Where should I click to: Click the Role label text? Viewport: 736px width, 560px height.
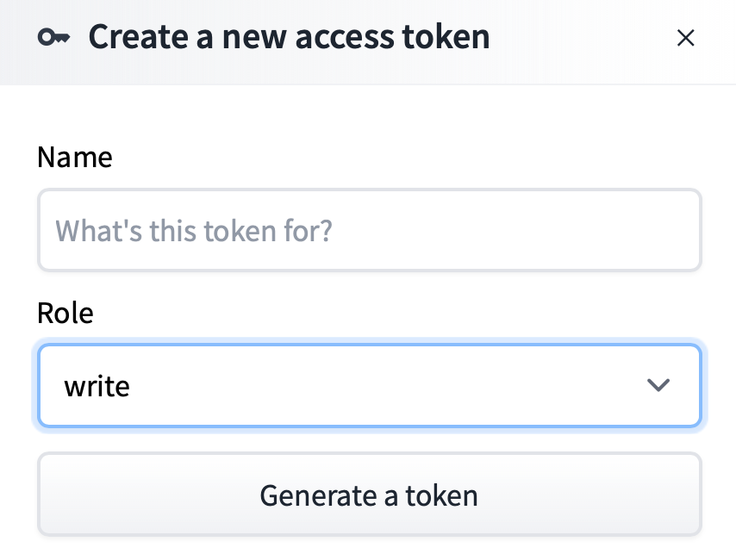(65, 313)
